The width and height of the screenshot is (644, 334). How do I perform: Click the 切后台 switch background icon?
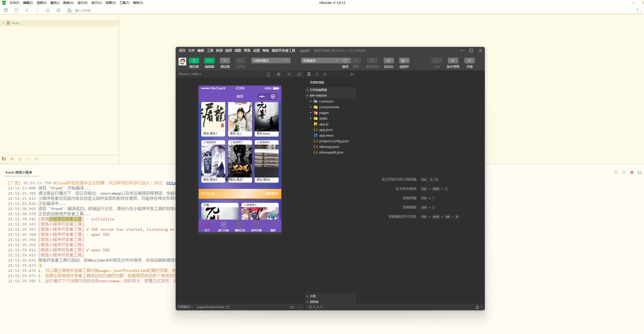pyautogui.click(x=389, y=61)
